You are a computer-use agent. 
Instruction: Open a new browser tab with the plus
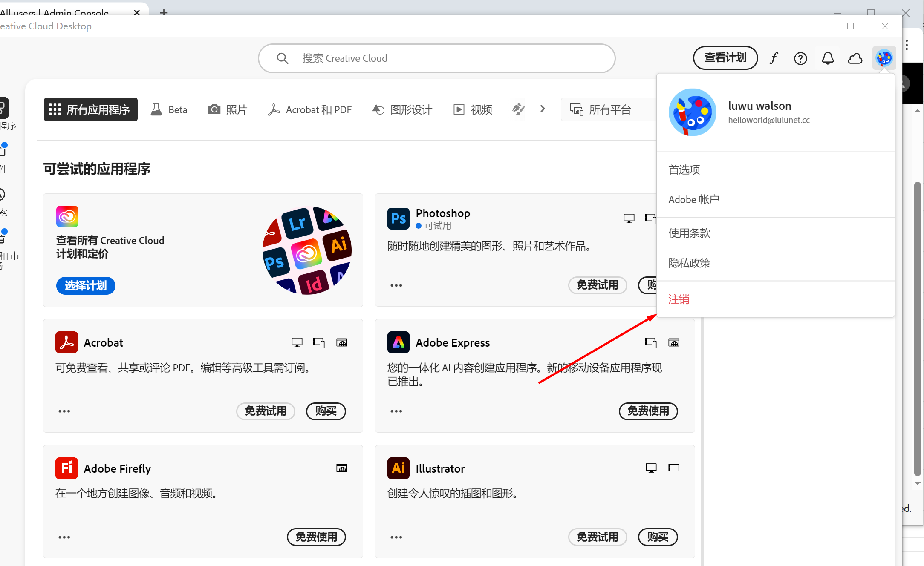tap(164, 12)
